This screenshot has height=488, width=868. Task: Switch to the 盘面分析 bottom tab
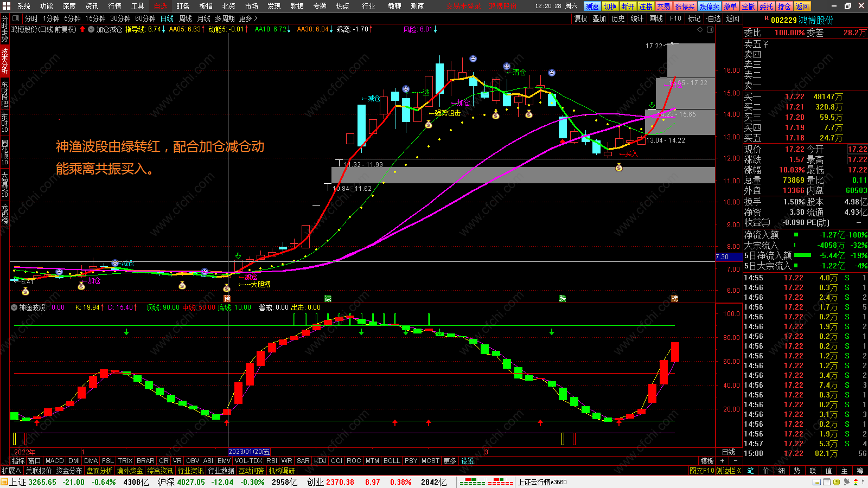(x=99, y=471)
